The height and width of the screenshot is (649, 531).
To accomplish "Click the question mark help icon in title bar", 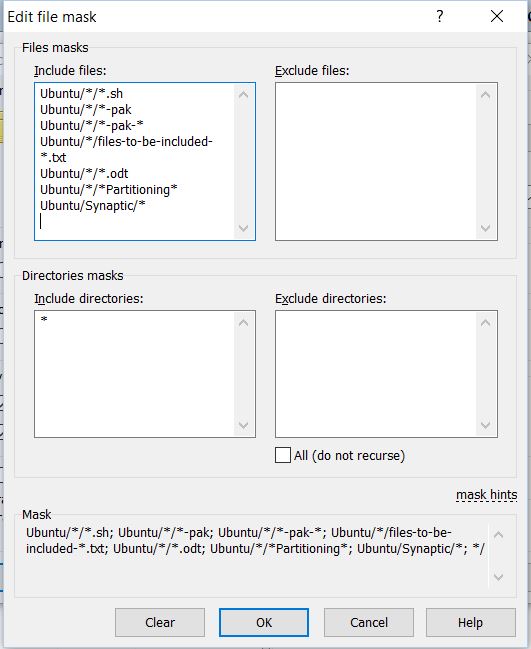I will pos(440,17).
